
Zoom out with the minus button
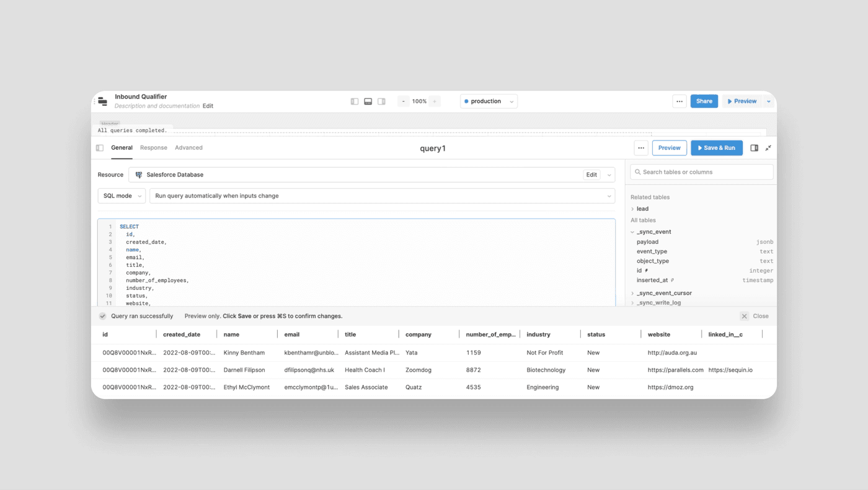404,102
